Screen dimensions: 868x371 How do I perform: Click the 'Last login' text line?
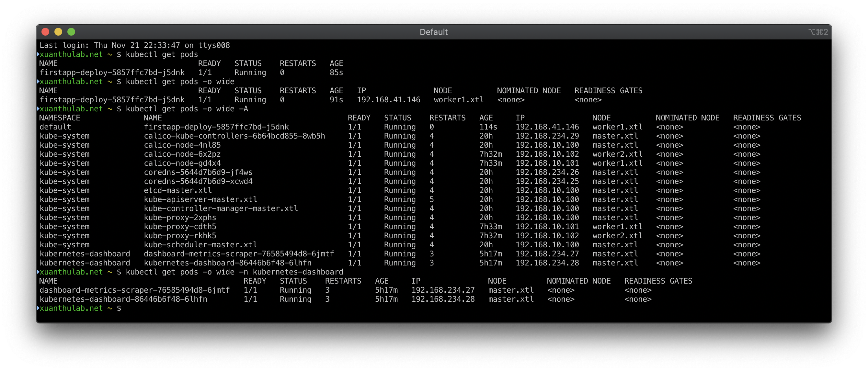pos(134,45)
